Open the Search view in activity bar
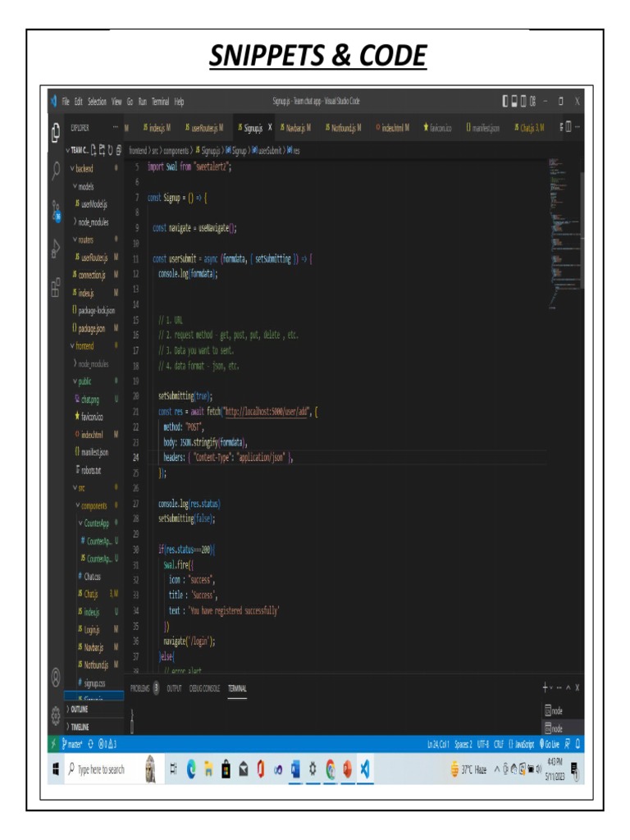 (x=56, y=170)
